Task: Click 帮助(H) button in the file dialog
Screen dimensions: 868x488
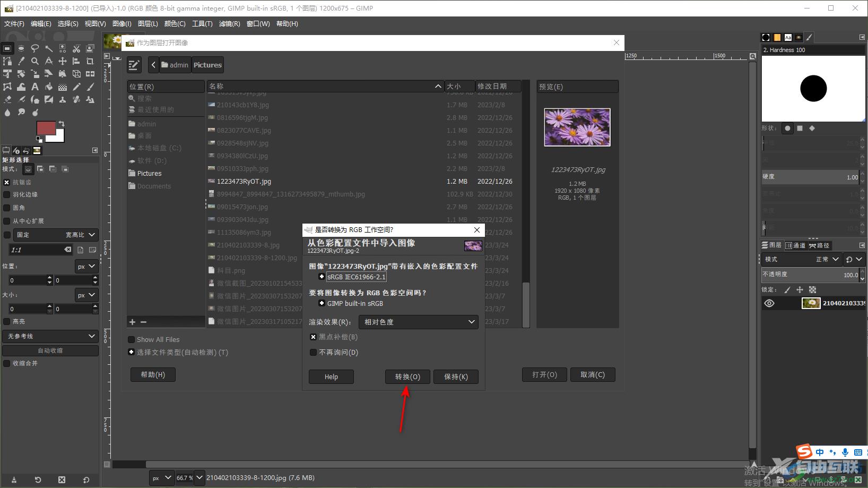Action: click(x=153, y=375)
